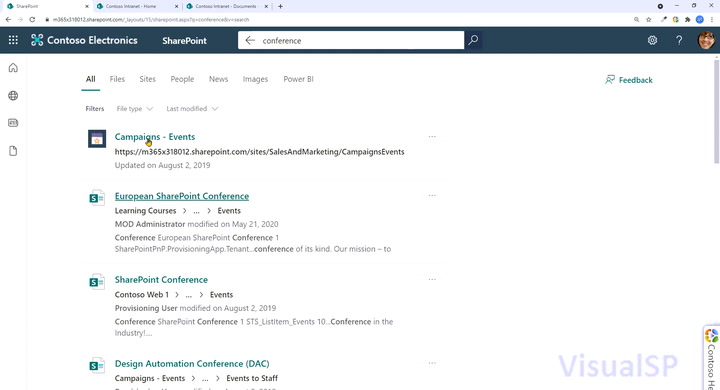Go to Home in left sidebar
This screenshot has height=390, width=720.
point(13,68)
